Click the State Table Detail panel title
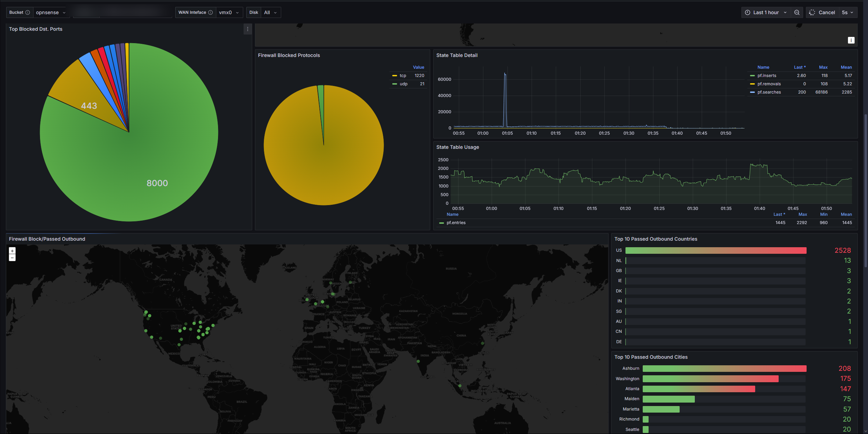Image resolution: width=868 pixels, height=434 pixels. tap(457, 55)
